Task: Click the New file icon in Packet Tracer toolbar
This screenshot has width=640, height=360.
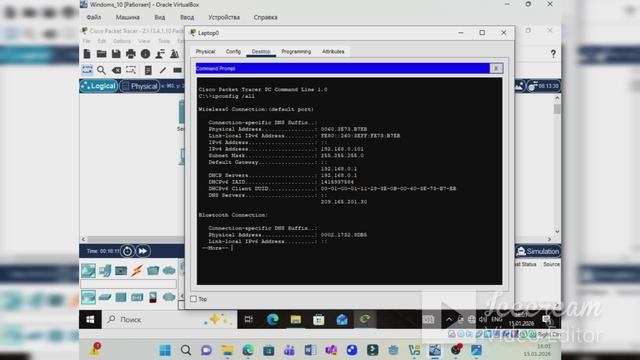Action: tap(87, 54)
